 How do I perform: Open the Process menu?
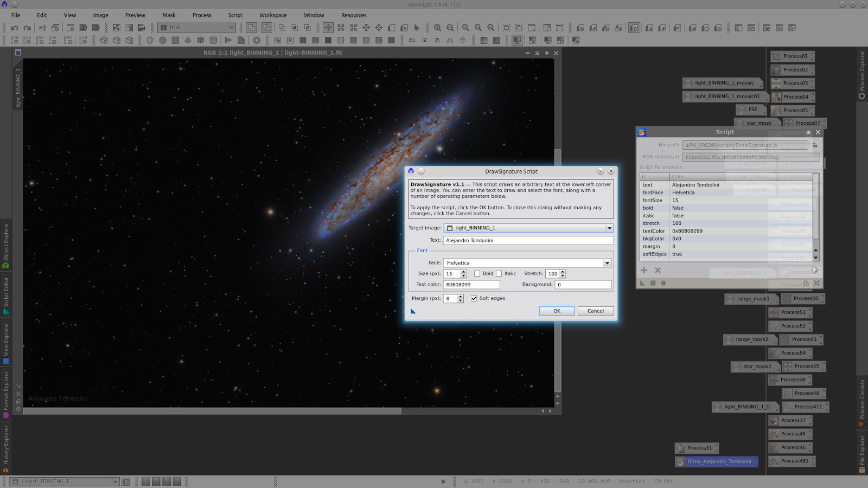[x=202, y=15]
